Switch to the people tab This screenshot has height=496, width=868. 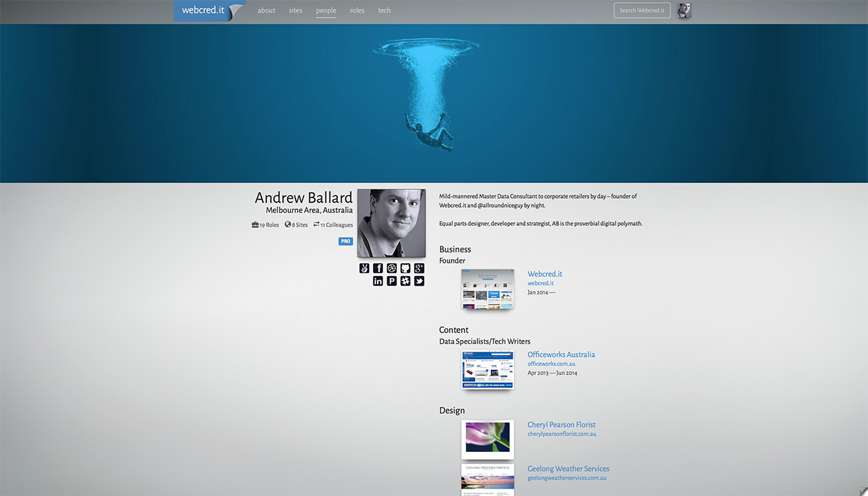click(x=325, y=10)
